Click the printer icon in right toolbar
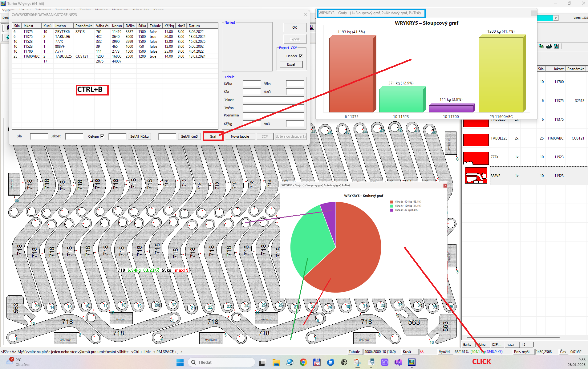 (x=549, y=46)
